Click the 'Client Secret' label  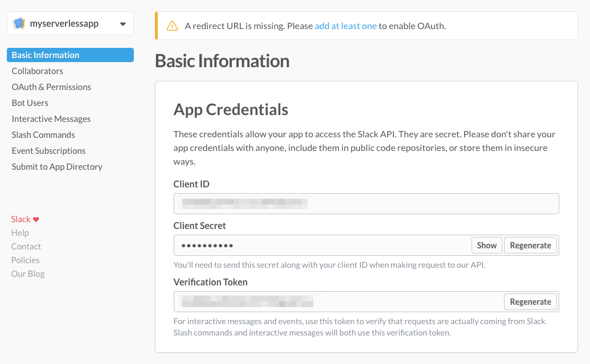199,226
